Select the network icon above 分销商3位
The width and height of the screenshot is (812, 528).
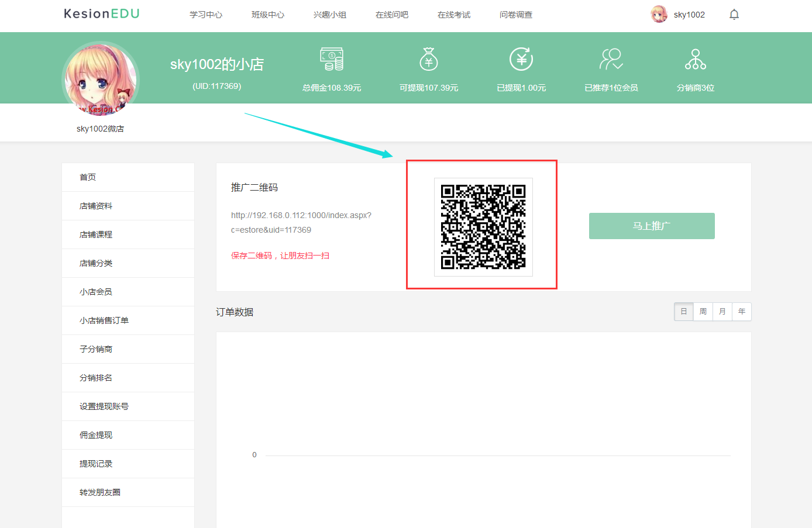tap(694, 59)
